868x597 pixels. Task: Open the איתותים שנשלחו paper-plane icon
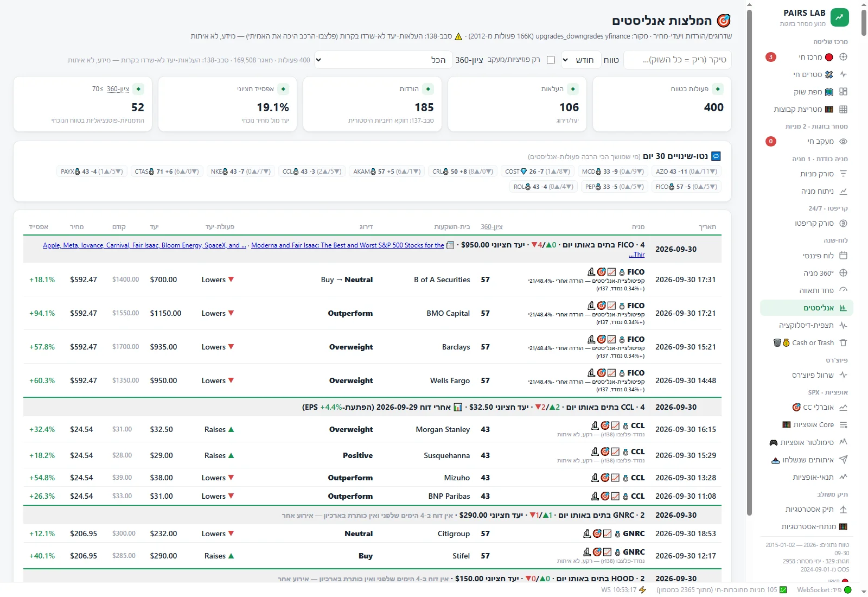(843, 460)
